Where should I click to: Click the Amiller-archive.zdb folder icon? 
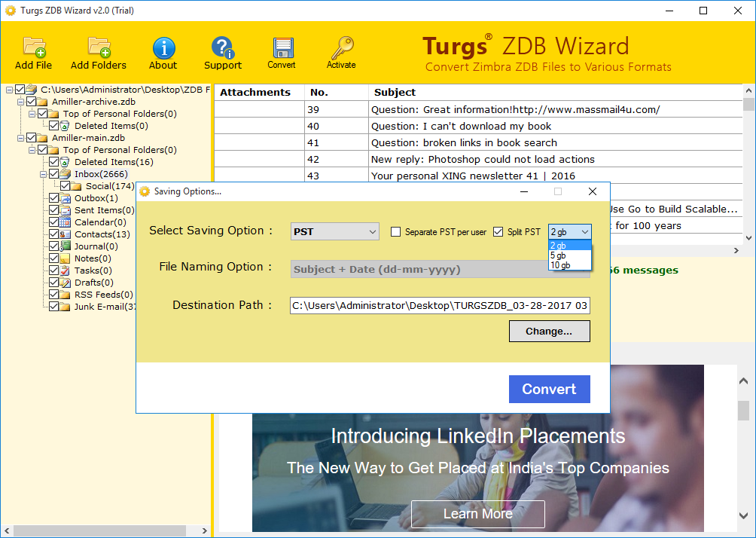point(42,102)
